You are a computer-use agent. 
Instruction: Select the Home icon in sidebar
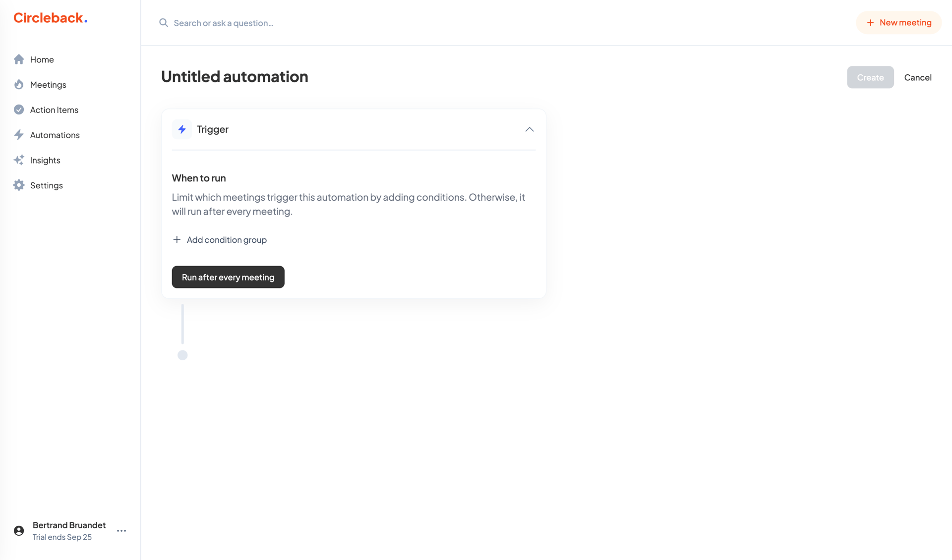coord(18,59)
